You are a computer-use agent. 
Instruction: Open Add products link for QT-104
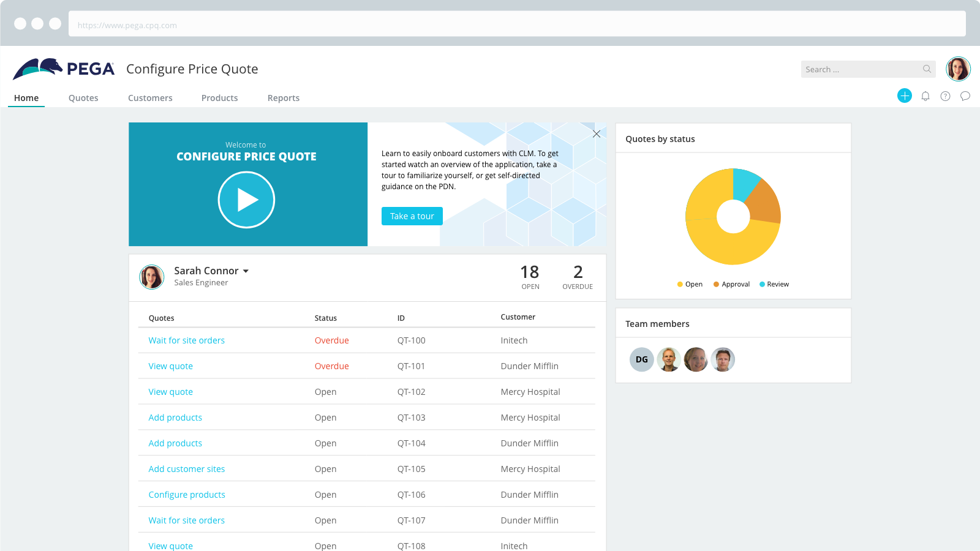point(175,443)
